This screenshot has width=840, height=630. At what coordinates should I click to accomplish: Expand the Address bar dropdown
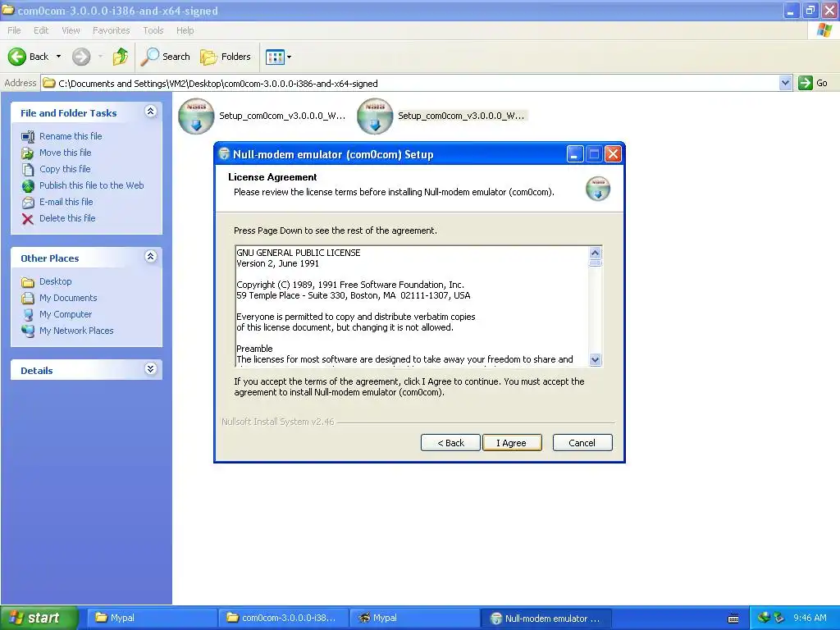[x=785, y=83]
